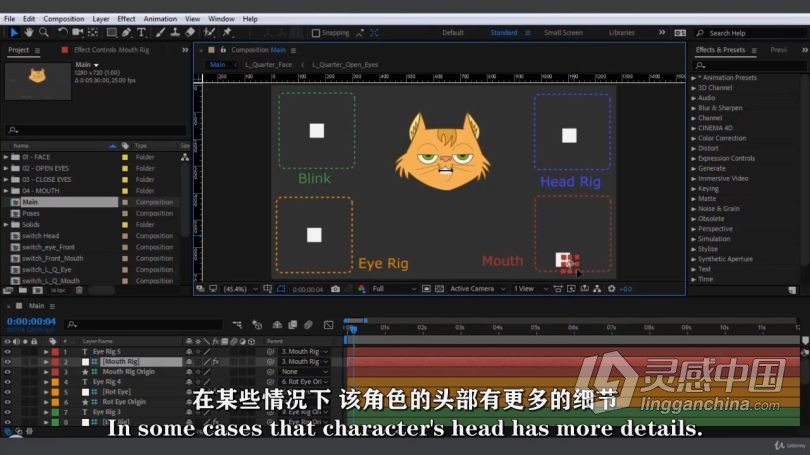Viewport: 810px width, 455px height.
Task: Select the Pen tool
Action: pos(126,33)
